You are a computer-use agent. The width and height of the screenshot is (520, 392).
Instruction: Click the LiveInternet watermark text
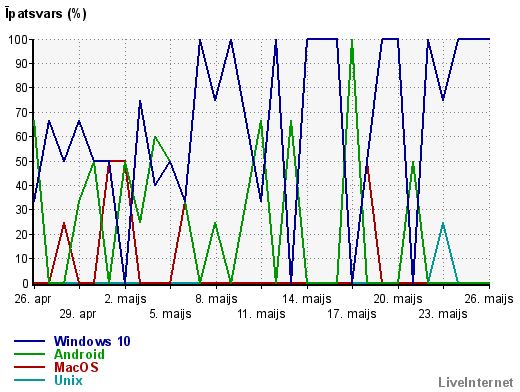coord(476,382)
